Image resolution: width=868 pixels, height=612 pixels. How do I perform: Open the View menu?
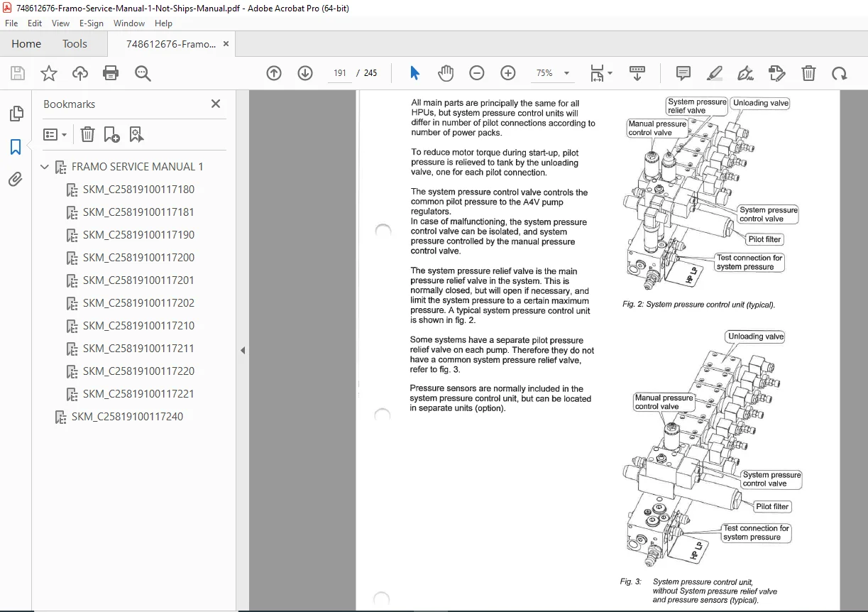pyautogui.click(x=61, y=23)
